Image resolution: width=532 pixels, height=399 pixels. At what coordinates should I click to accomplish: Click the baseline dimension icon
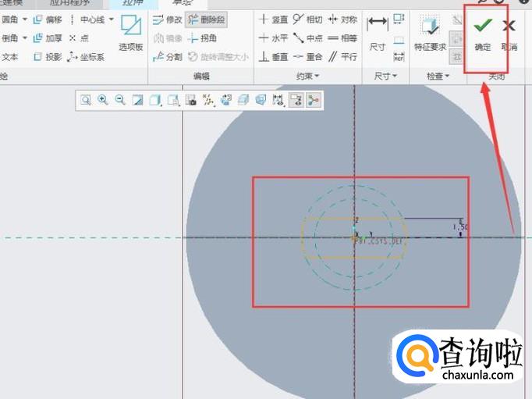[x=399, y=41]
